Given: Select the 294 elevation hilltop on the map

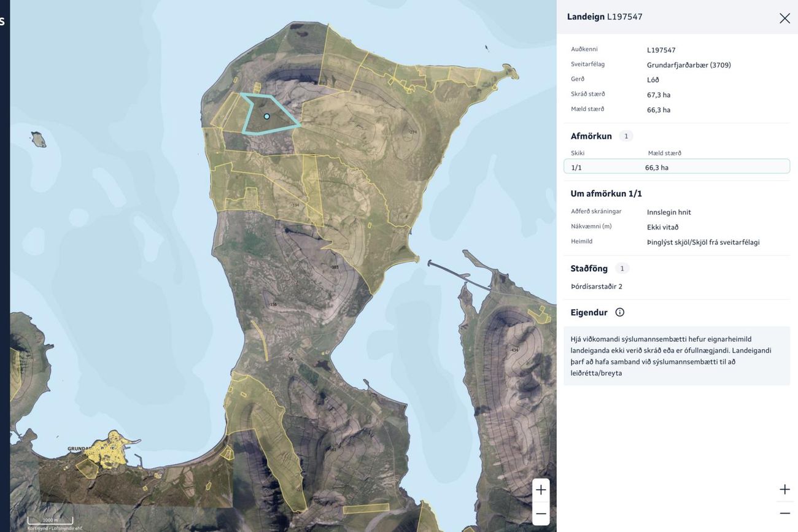Looking at the screenshot, I should click(x=413, y=132).
